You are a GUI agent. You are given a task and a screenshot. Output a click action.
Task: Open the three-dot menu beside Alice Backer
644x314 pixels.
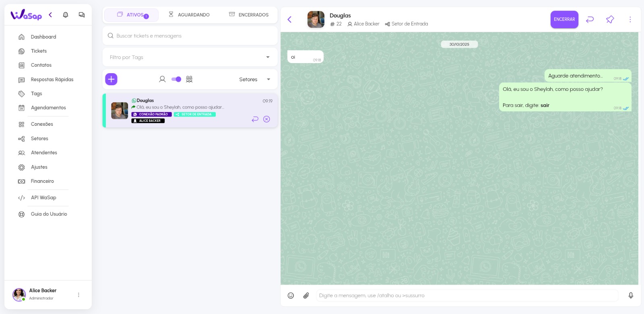point(78,295)
